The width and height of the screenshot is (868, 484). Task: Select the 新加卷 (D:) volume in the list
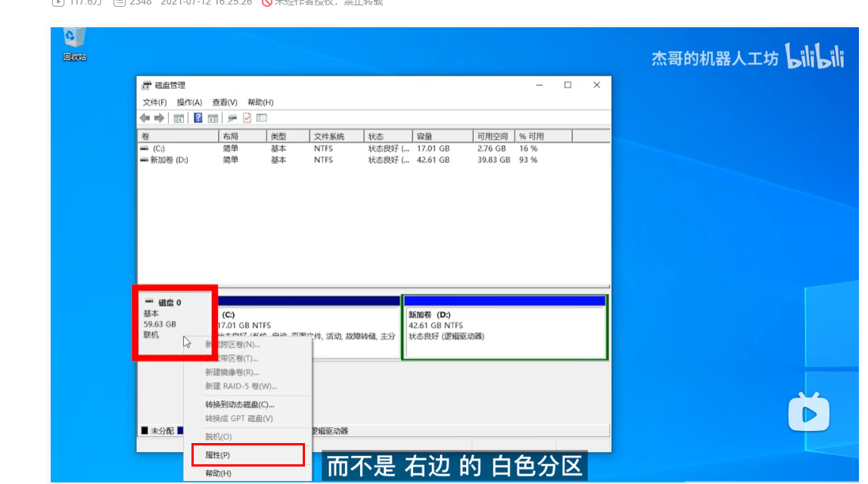pyautogui.click(x=170, y=160)
